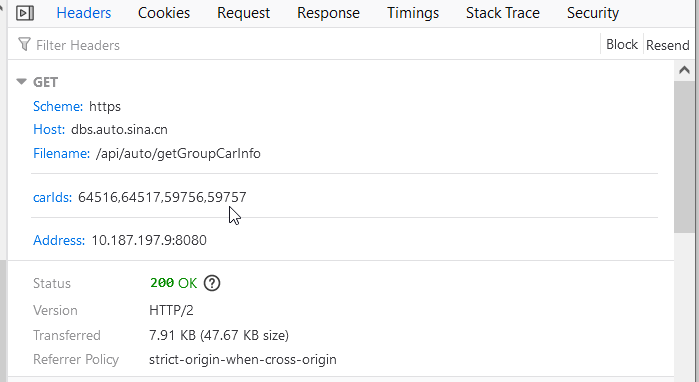Select the Headers tab

click(83, 13)
